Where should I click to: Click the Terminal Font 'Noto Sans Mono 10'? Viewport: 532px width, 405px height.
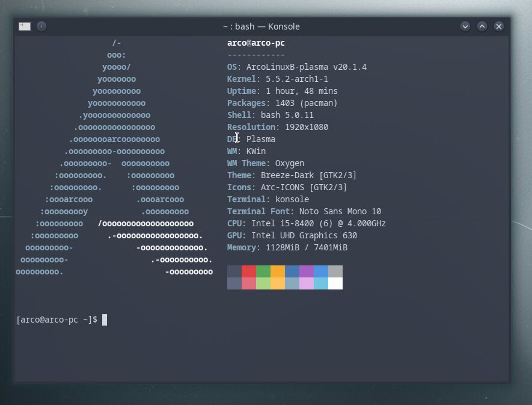340,211
